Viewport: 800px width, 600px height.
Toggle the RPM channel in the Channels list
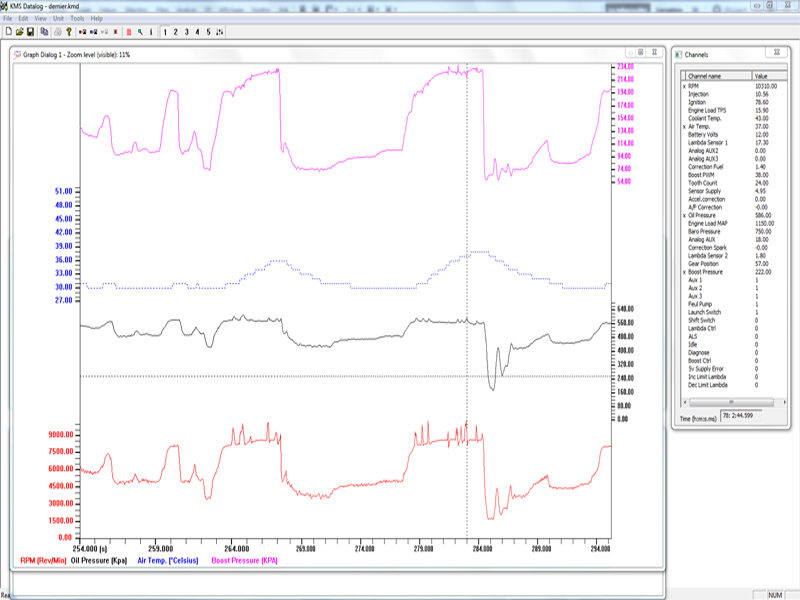[x=694, y=87]
